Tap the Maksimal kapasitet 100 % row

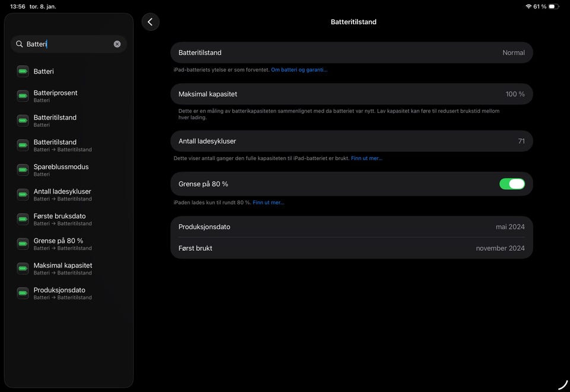tap(351, 94)
